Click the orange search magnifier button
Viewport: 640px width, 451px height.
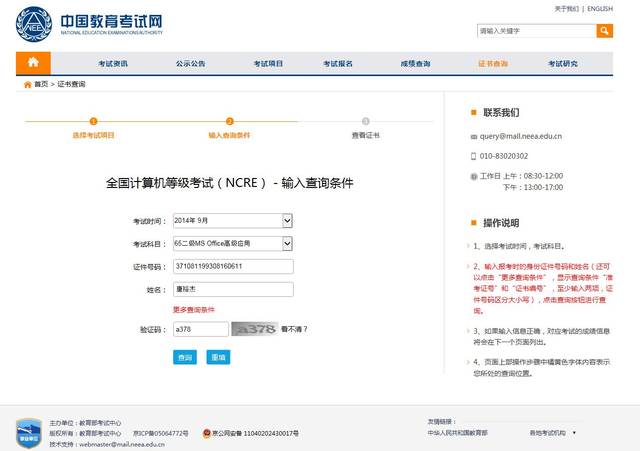(x=604, y=31)
